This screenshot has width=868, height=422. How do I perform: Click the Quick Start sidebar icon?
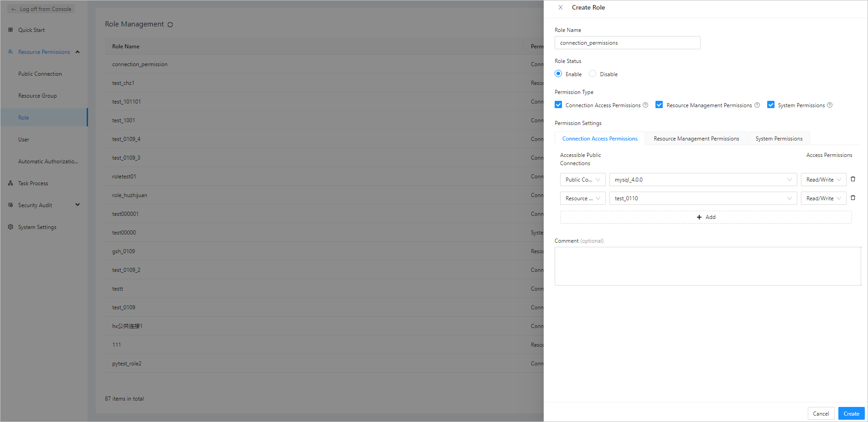coord(10,30)
